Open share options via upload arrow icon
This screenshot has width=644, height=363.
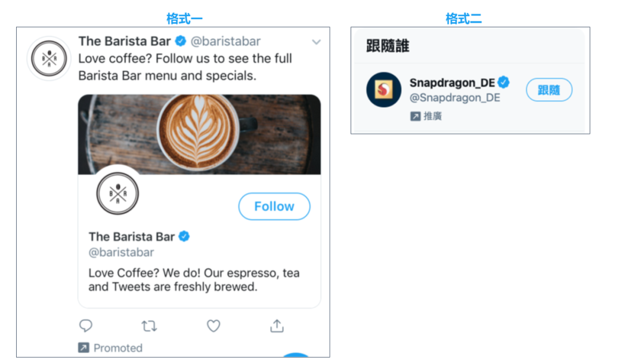tap(277, 325)
